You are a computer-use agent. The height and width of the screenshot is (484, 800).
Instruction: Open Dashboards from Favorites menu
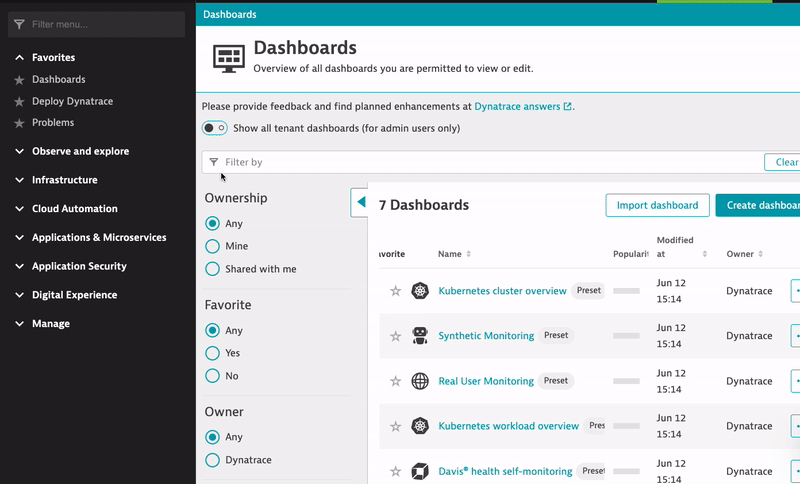[x=59, y=80]
